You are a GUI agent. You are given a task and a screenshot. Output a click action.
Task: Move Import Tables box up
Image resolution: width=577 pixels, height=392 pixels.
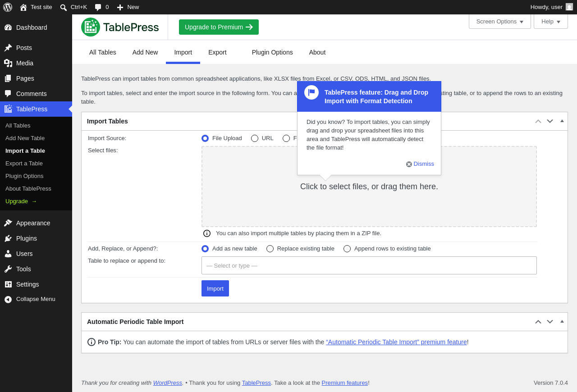pyautogui.click(x=538, y=121)
